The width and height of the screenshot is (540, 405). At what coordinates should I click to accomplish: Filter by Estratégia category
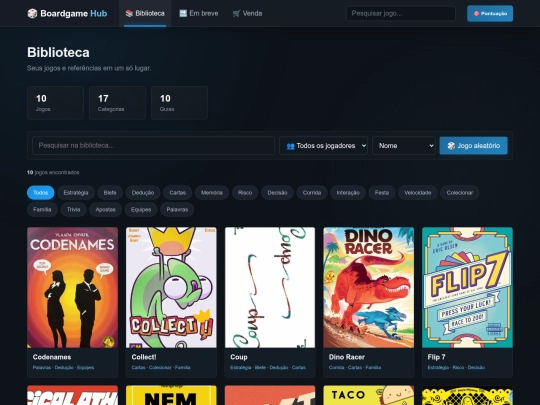click(x=76, y=193)
